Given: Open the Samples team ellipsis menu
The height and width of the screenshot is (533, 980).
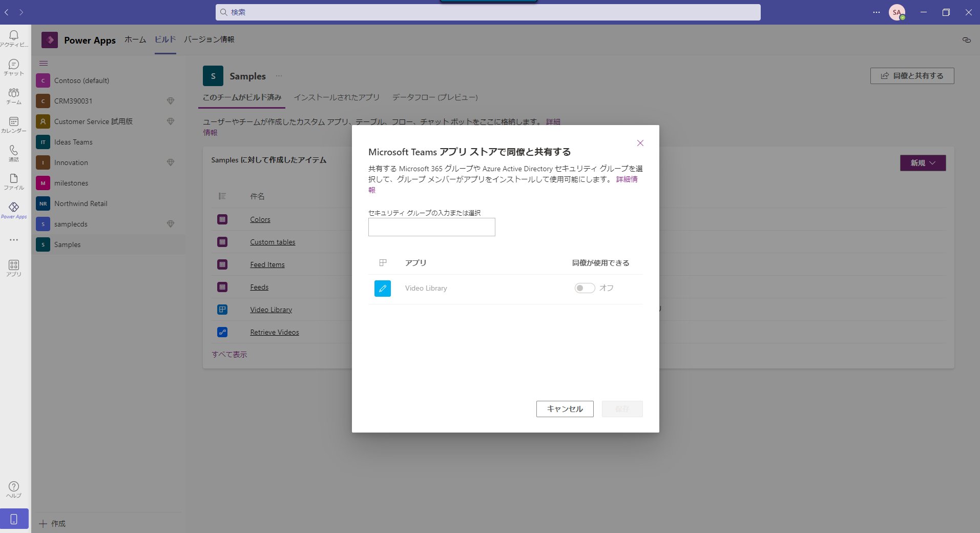Looking at the screenshot, I should coord(279,76).
